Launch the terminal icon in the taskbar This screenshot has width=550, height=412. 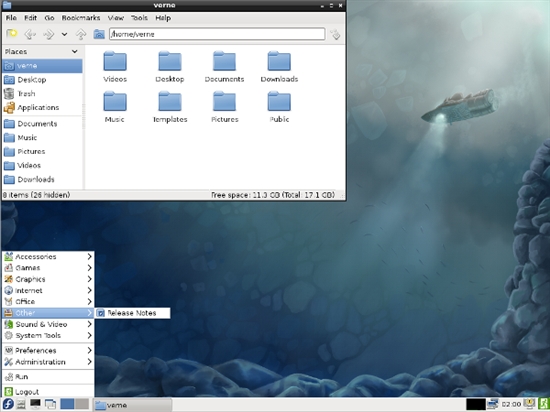click(35, 404)
